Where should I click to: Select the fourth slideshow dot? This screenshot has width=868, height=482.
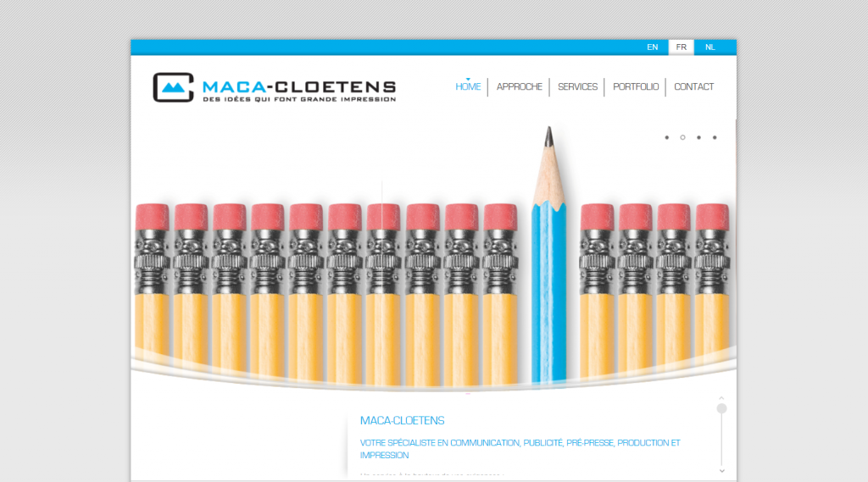tap(715, 137)
